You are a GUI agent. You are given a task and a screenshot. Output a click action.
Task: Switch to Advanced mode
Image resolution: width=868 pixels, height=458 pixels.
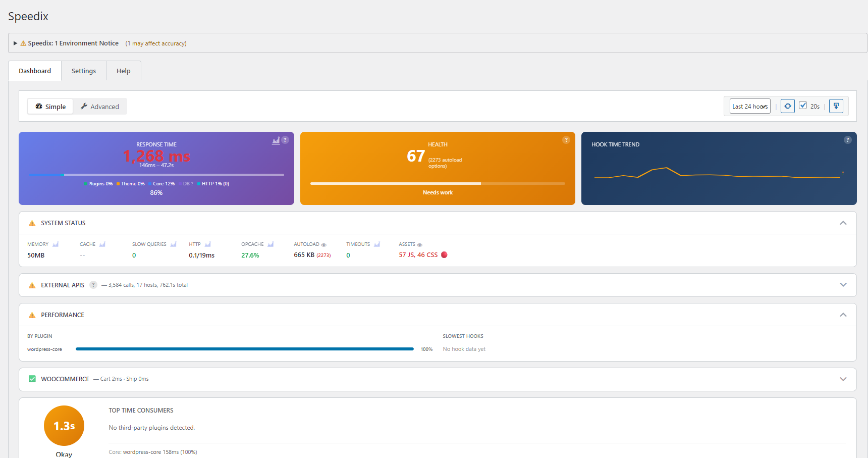[x=100, y=106]
